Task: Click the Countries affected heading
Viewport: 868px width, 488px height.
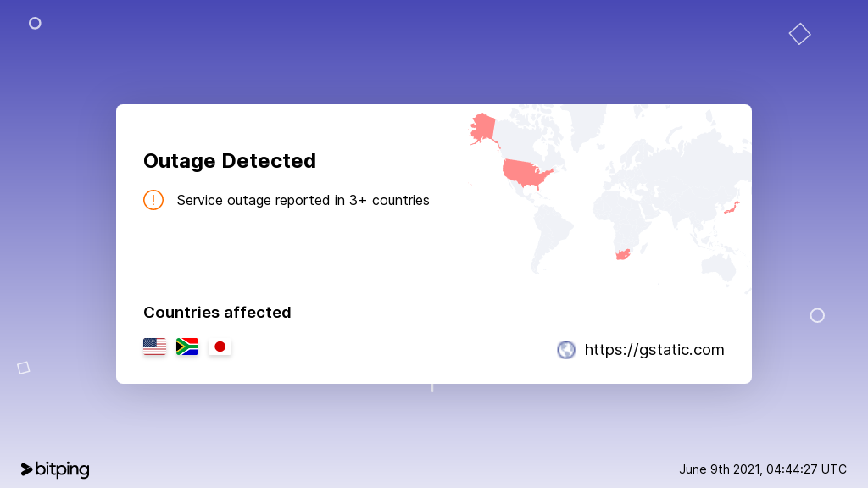Action: [217, 312]
